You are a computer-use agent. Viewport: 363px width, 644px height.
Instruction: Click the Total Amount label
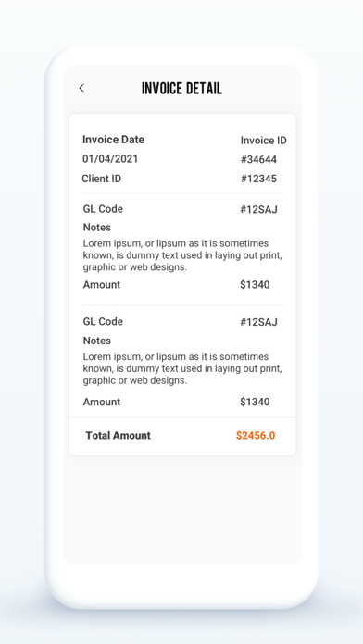[118, 436]
